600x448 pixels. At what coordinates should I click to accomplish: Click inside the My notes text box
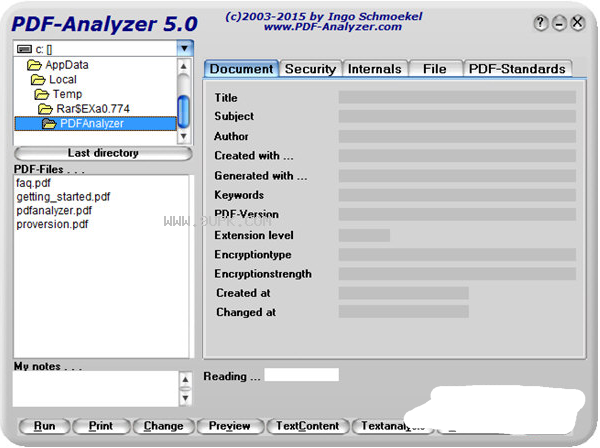click(96, 389)
